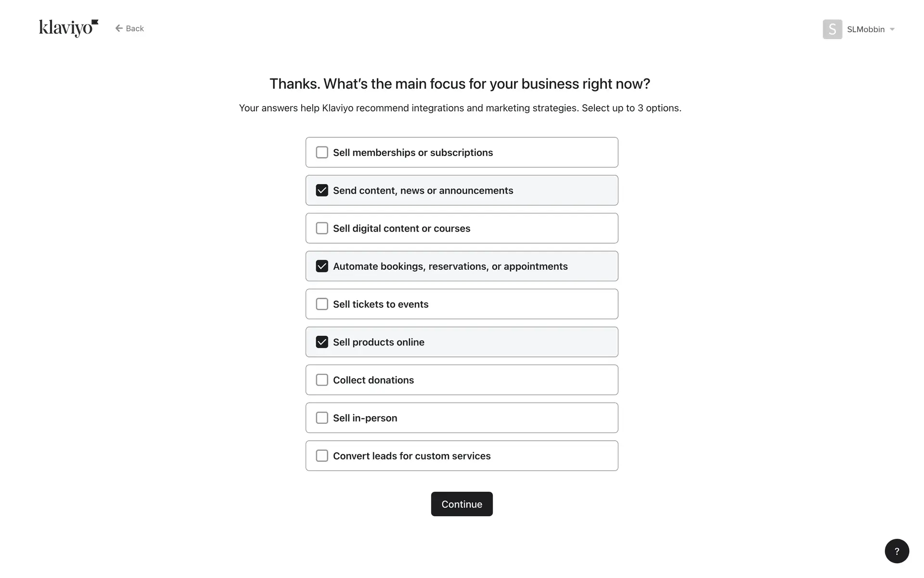
Task: Check Sell memberships or subscriptions
Action: click(x=322, y=153)
